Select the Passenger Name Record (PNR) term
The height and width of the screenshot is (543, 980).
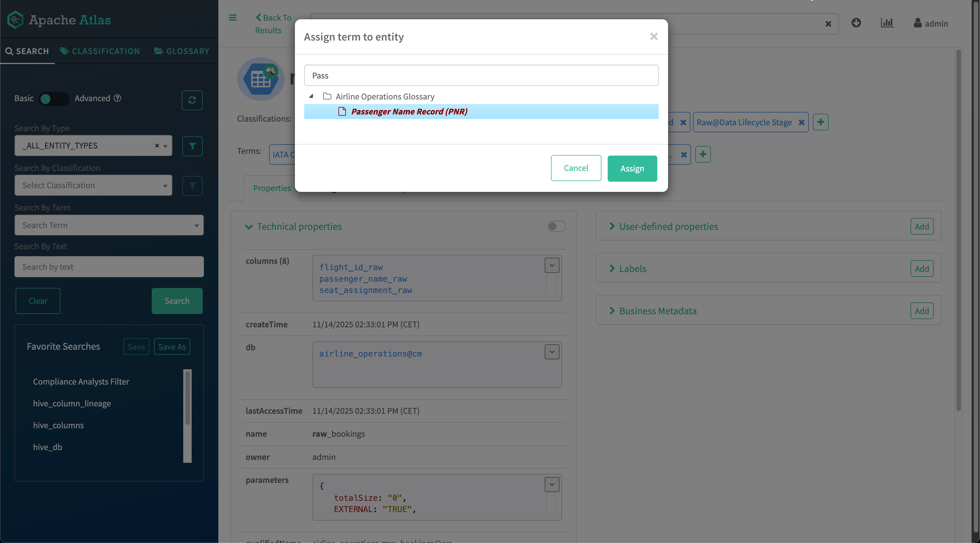(x=409, y=111)
